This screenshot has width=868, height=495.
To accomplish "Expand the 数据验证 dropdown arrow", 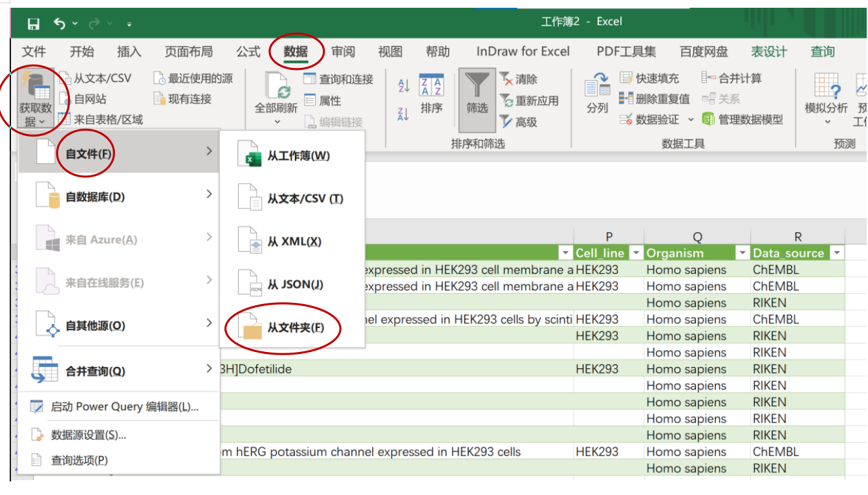I will coord(690,120).
